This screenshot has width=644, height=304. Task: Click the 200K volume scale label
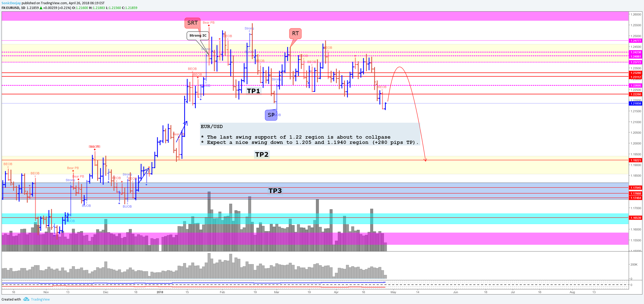tap(634, 264)
